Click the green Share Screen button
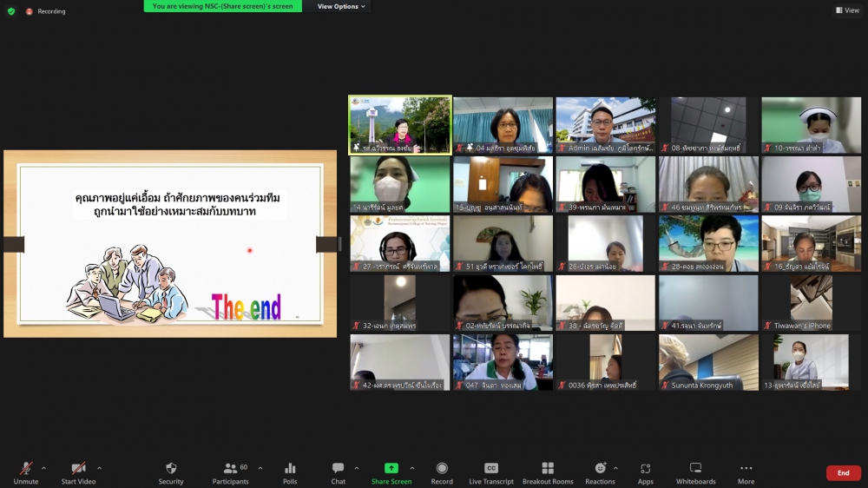 click(391, 472)
